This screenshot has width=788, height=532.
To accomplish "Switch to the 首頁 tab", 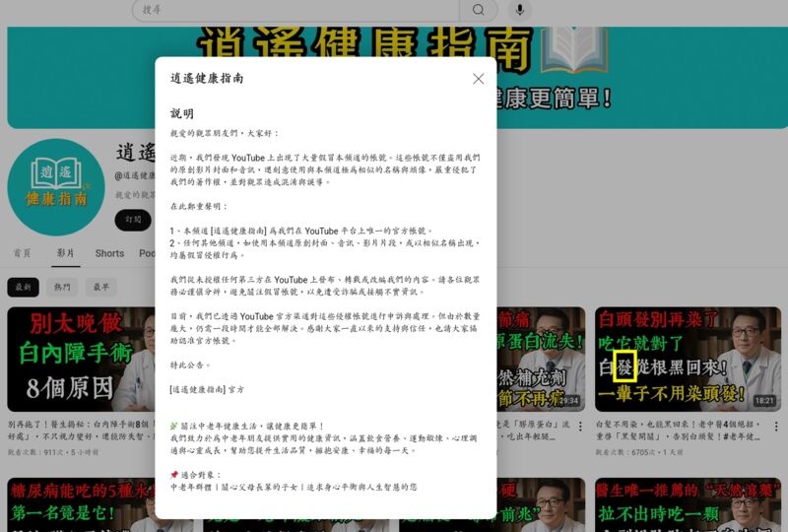I will coord(22,253).
